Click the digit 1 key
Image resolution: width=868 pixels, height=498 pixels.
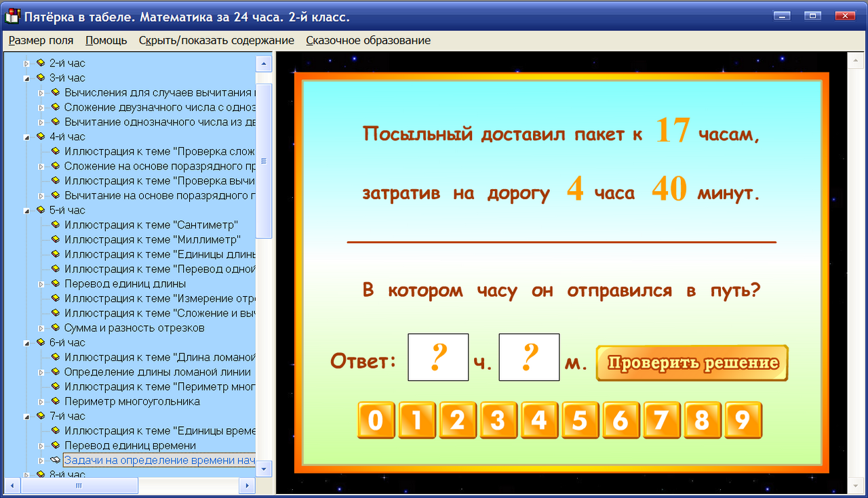(416, 420)
